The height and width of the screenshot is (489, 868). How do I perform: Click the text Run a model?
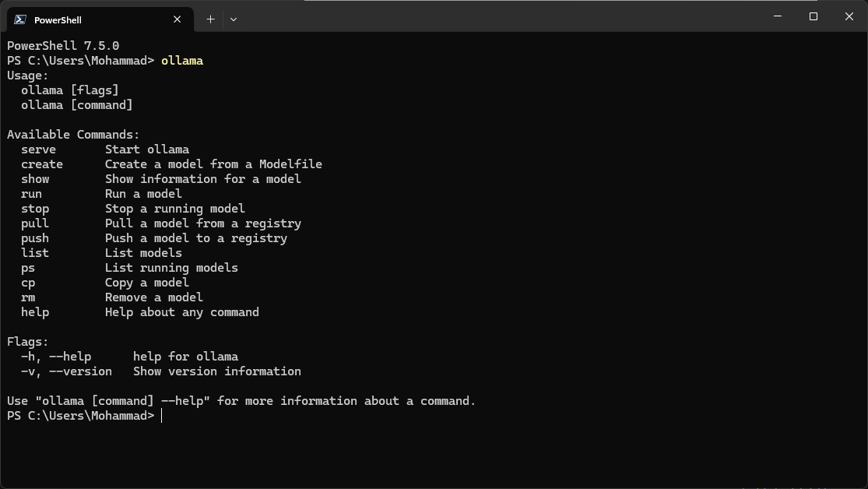point(143,194)
